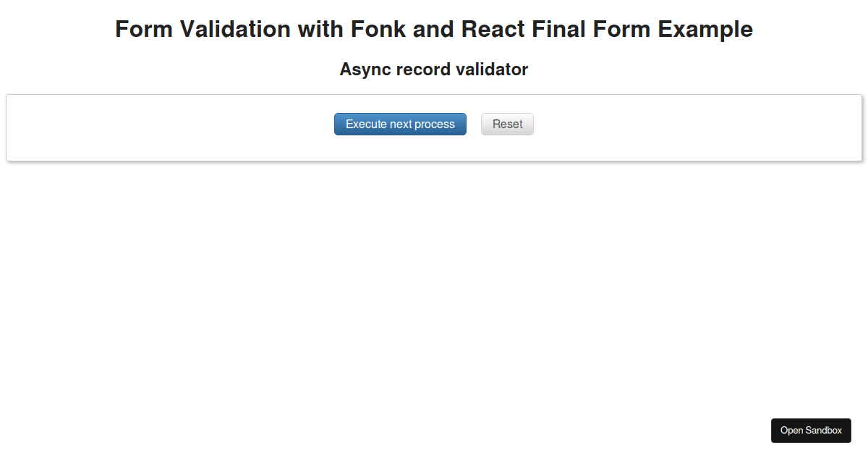Click the Form Validation example page title
Screen dimensions: 868x456
(433, 30)
